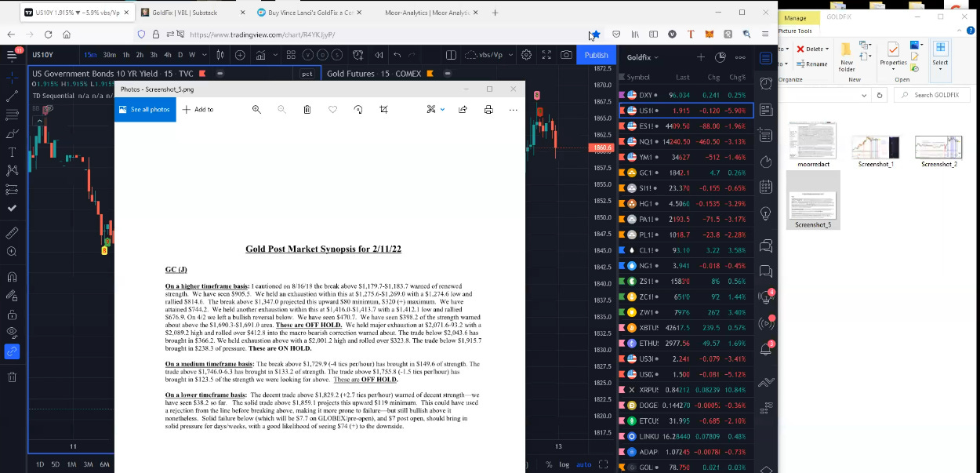Screen dimensions: 980x473
Task: Click the blue Publish button
Action: click(596, 55)
